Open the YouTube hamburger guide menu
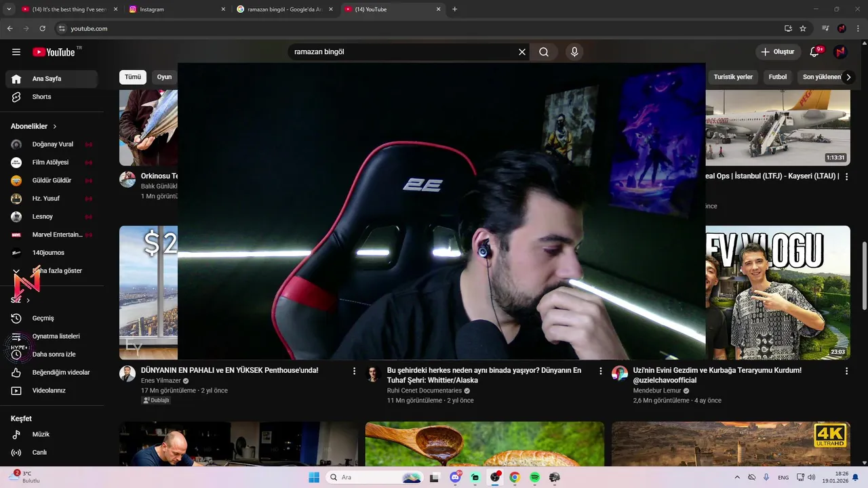This screenshot has height=488, width=868. tap(16, 52)
